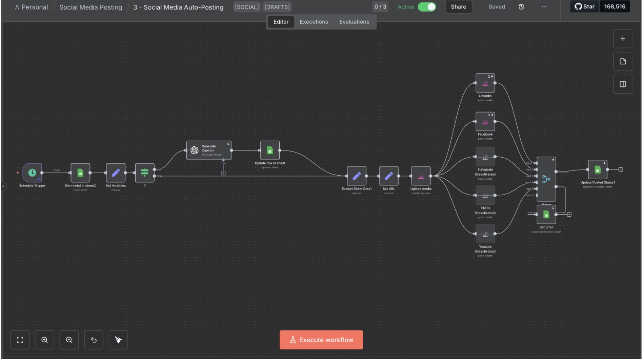Select the Set URL node

pos(389,176)
